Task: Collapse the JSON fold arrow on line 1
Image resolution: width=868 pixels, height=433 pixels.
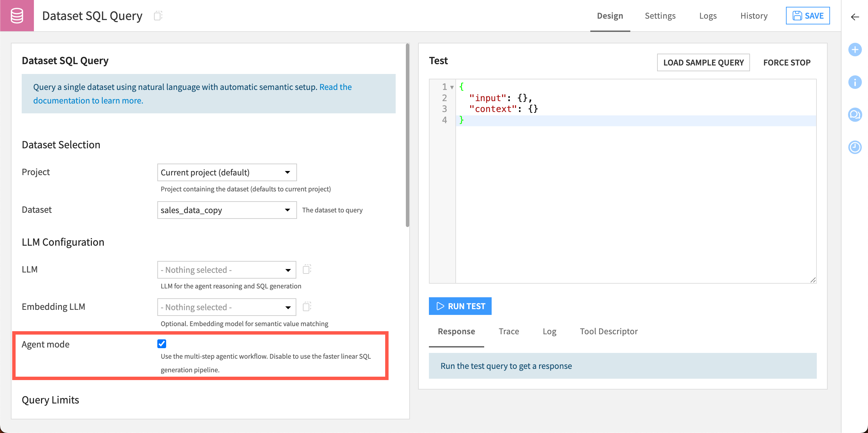Action: pyautogui.click(x=452, y=87)
